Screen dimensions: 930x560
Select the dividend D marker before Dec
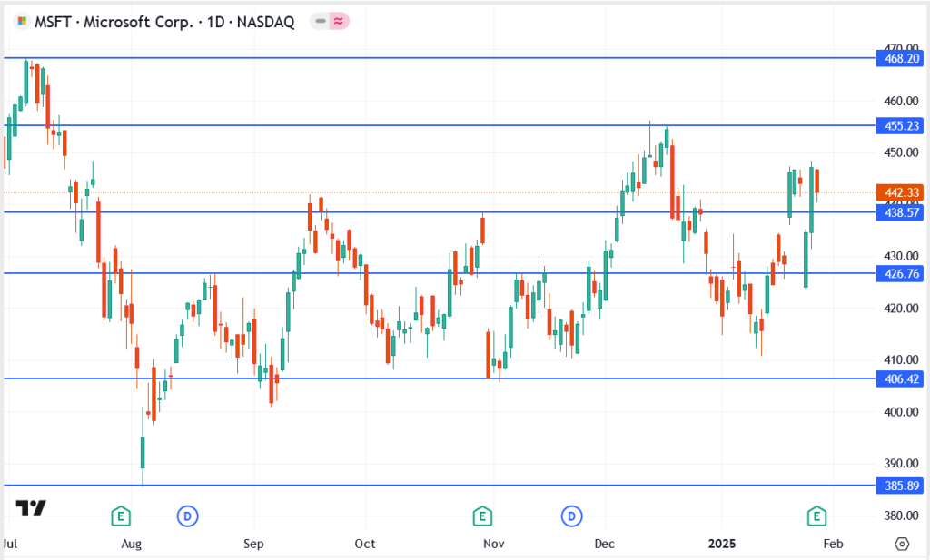tap(571, 516)
